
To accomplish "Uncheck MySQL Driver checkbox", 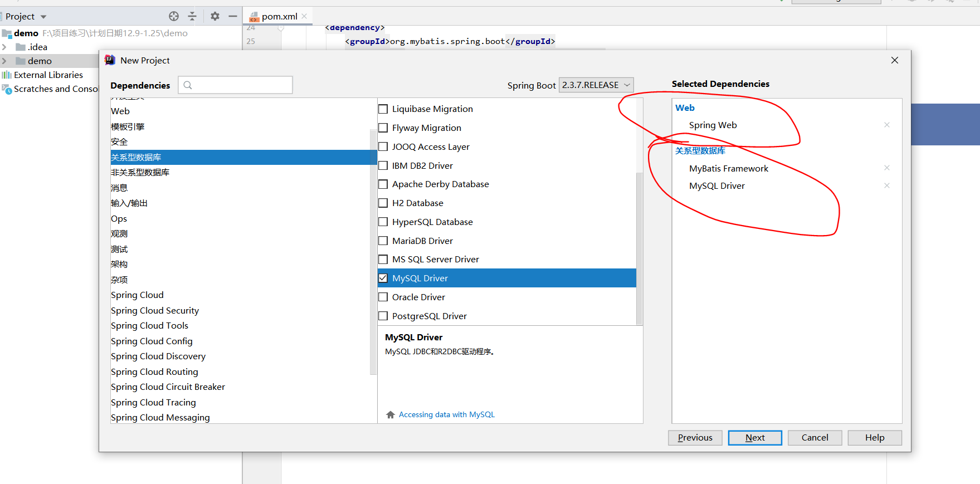I will 383,278.
